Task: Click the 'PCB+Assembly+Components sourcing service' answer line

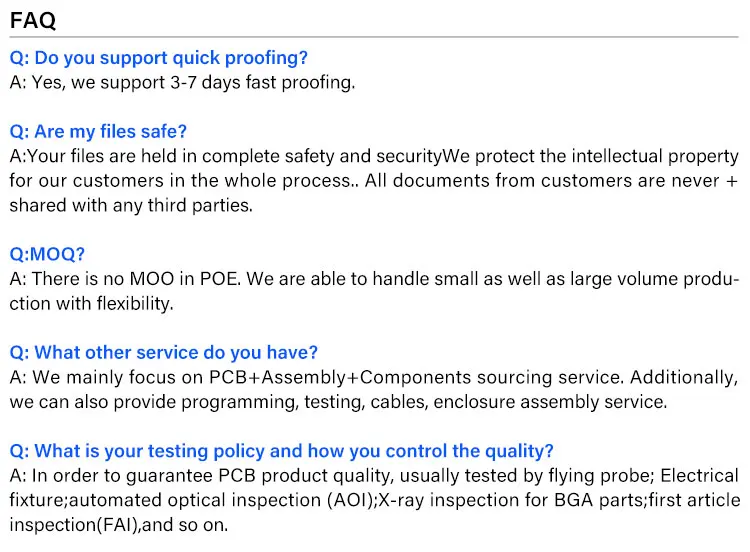Action: click(x=373, y=378)
